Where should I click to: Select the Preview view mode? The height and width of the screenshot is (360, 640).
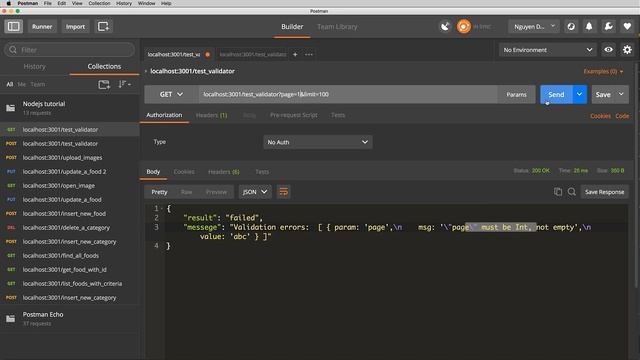point(216,192)
